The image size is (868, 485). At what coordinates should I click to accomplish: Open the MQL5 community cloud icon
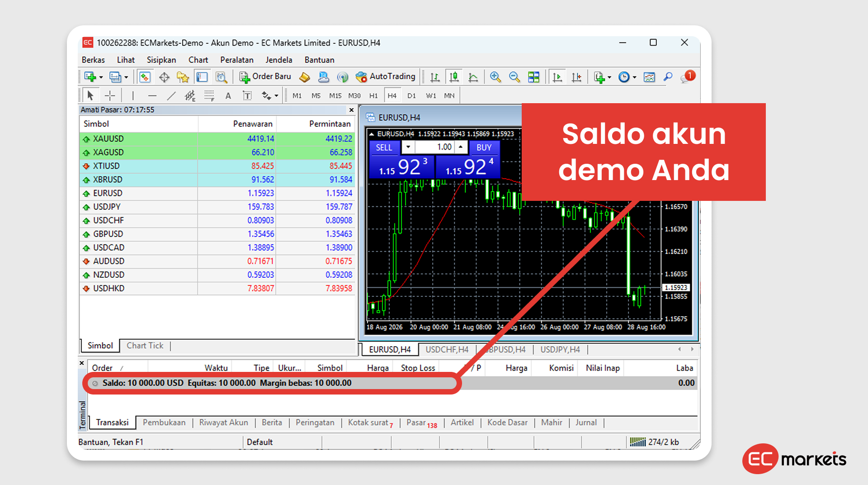[x=324, y=77]
